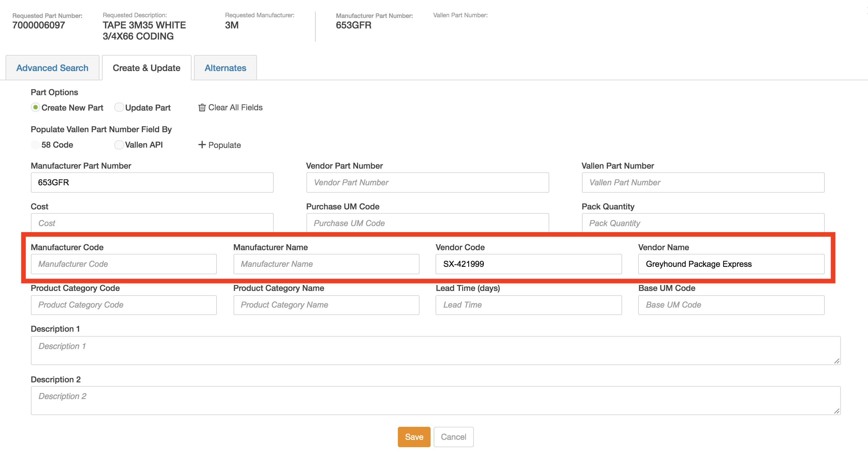Click the Vendor Name field with Greyhound
Viewport: 868px width, 454px height.
(731, 264)
